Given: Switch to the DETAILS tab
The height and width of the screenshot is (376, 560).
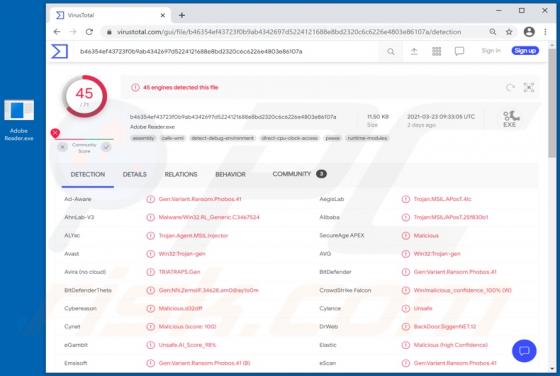Looking at the screenshot, I should coord(135,174).
